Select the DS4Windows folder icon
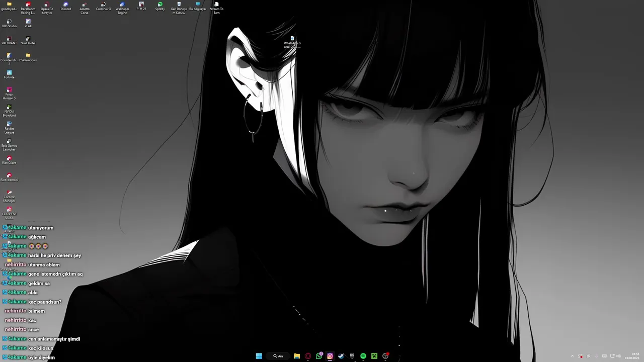644x362 pixels. (x=28, y=57)
